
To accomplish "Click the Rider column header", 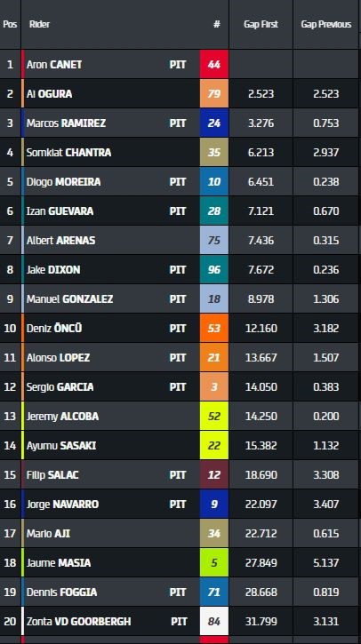I will [39, 24].
